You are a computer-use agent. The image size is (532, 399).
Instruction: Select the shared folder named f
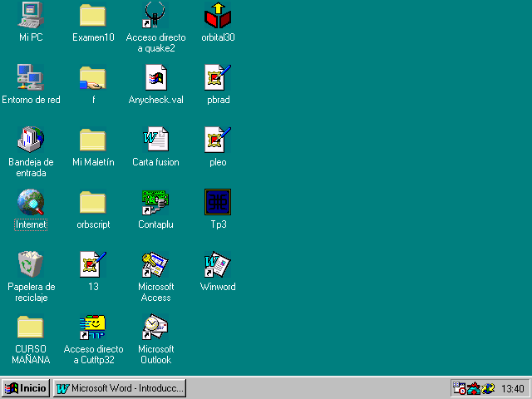click(x=93, y=78)
